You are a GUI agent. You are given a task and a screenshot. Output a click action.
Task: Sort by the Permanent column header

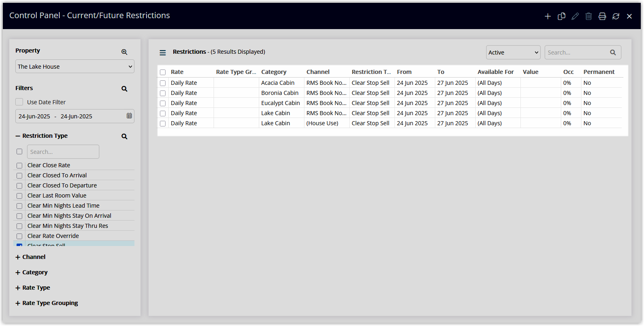599,72
